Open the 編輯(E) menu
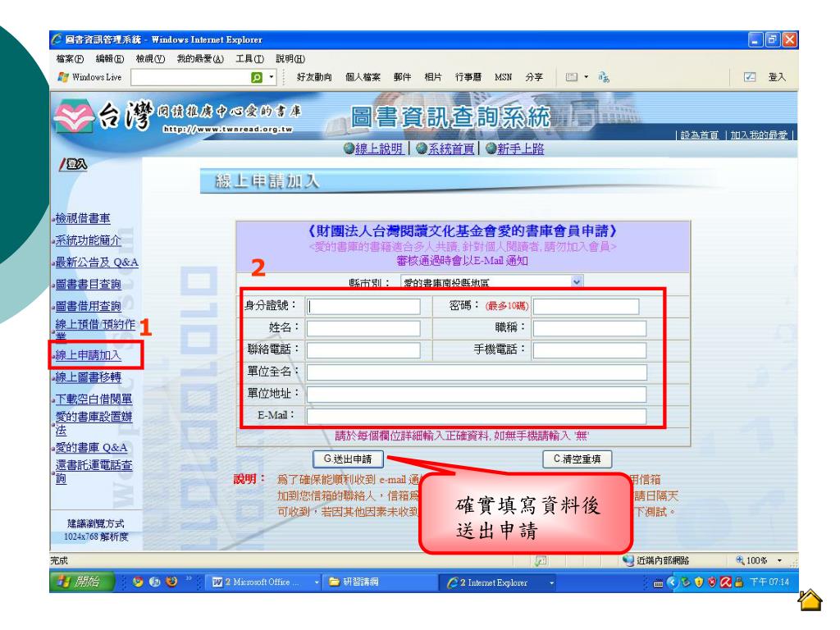Screen dimensions: 840x630 click(x=110, y=59)
